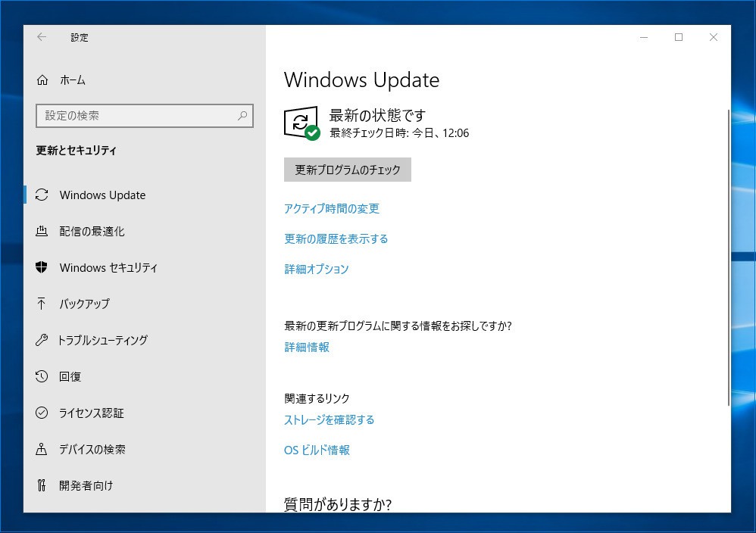Select トラブルシューティング from sidebar
756x533 pixels.
click(103, 340)
